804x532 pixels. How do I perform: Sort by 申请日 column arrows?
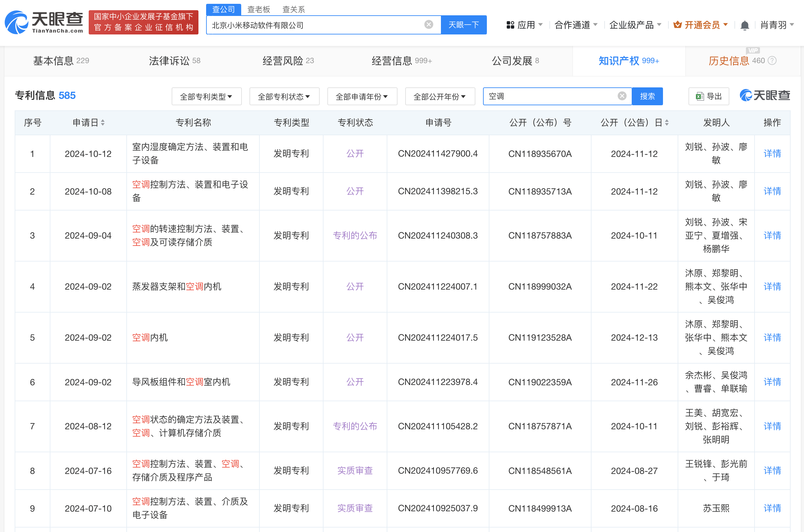coord(102,122)
